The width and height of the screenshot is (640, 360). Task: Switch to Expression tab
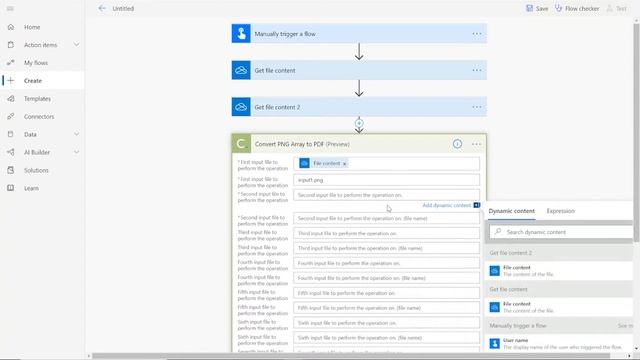560,211
